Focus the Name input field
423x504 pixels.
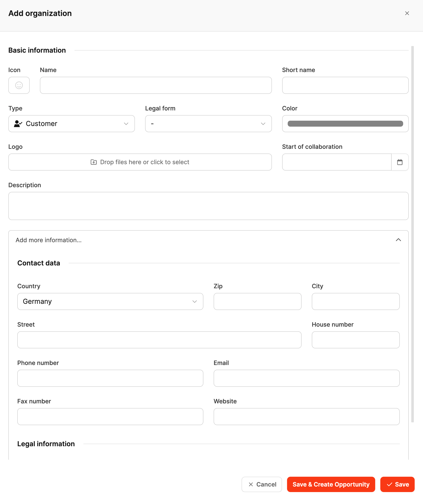point(156,85)
